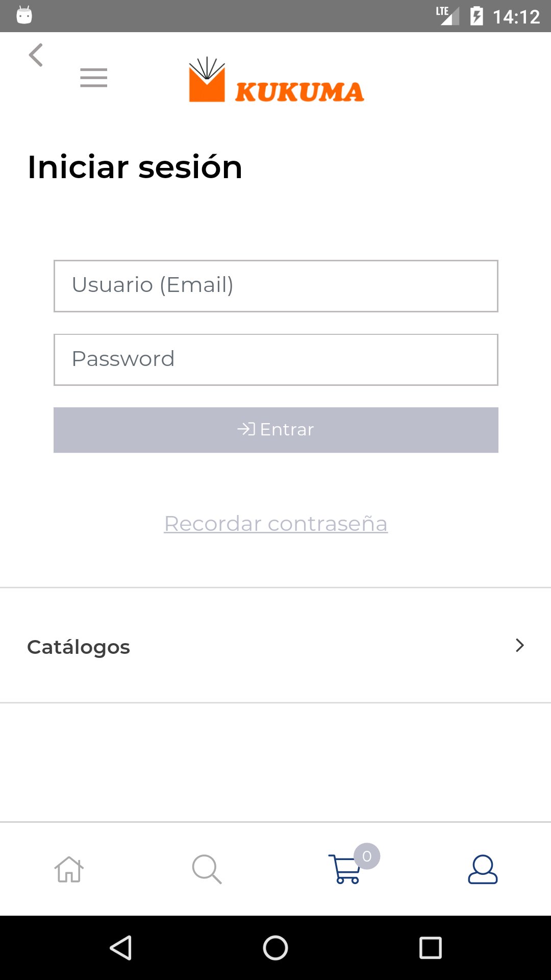This screenshot has height=980, width=551.
Task: Go to the home icon in bottom bar
Action: pyautogui.click(x=69, y=869)
